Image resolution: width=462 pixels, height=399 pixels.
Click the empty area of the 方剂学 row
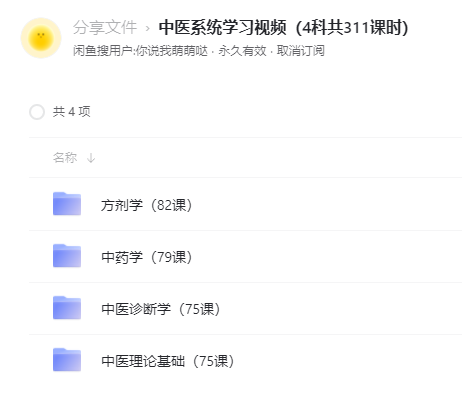[327, 204]
